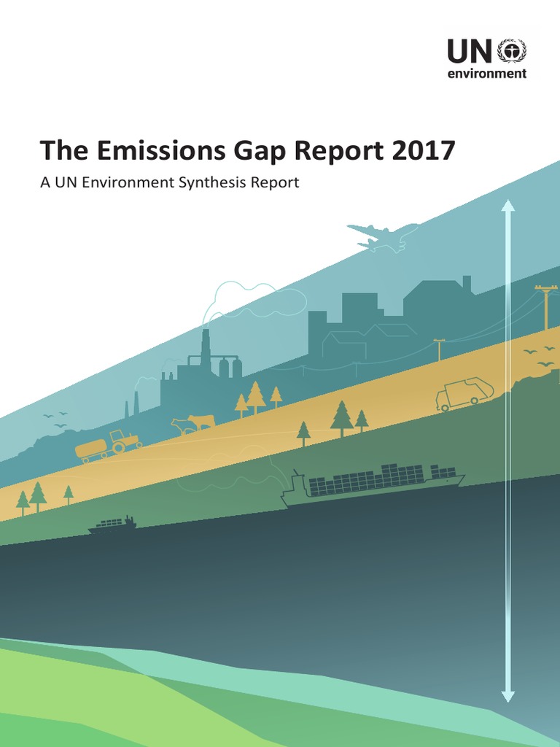Click the cattle silhouettes
Image resolution: width=560 pixels, height=747 pixels.
coord(192,424)
